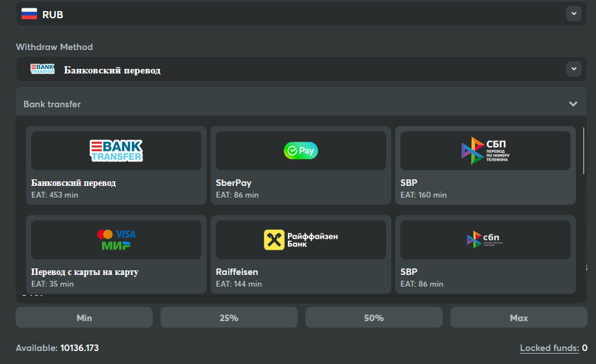Collapse the Bank transfer section chevron
The width and height of the screenshot is (596, 364).
pyautogui.click(x=573, y=104)
